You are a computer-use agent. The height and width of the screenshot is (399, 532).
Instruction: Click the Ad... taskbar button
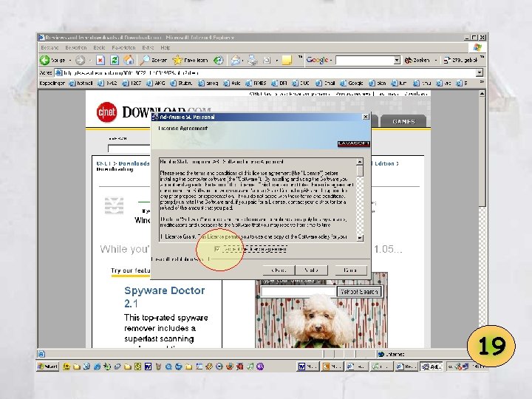point(432,366)
